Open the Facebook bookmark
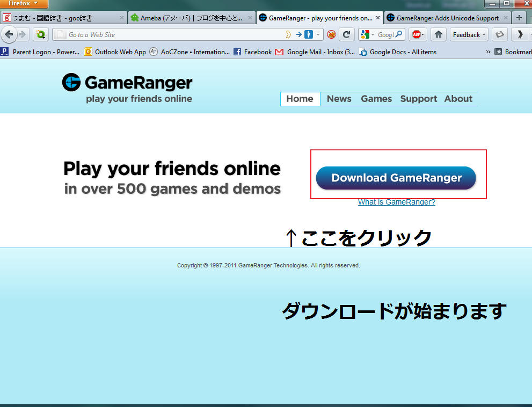 252,52
